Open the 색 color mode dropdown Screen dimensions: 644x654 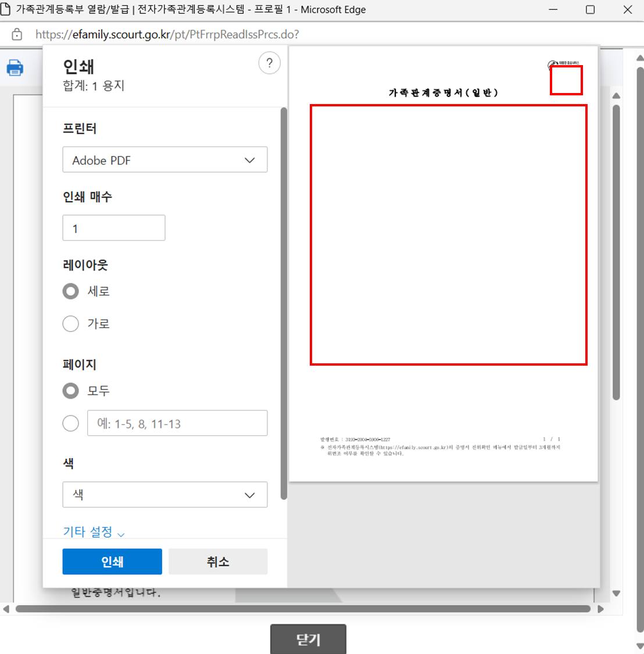(165, 495)
